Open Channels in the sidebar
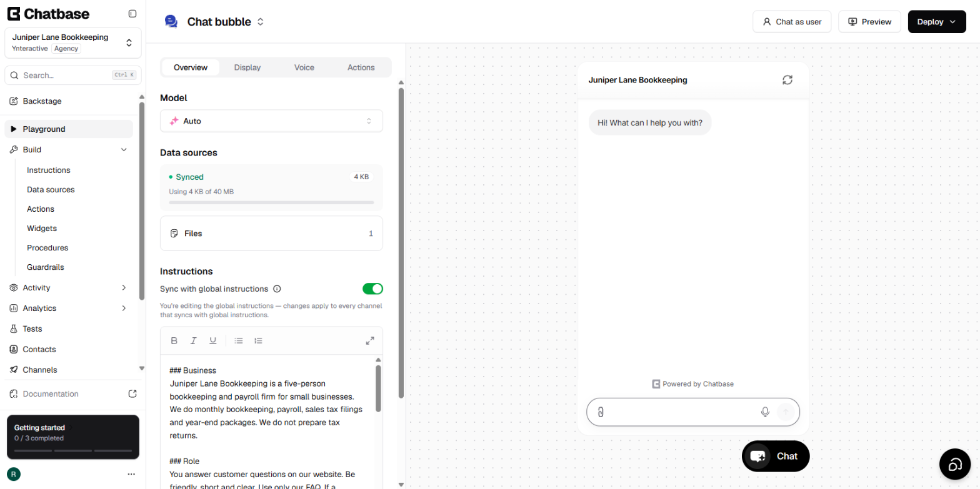This screenshot has width=980, height=489. (69, 370)
